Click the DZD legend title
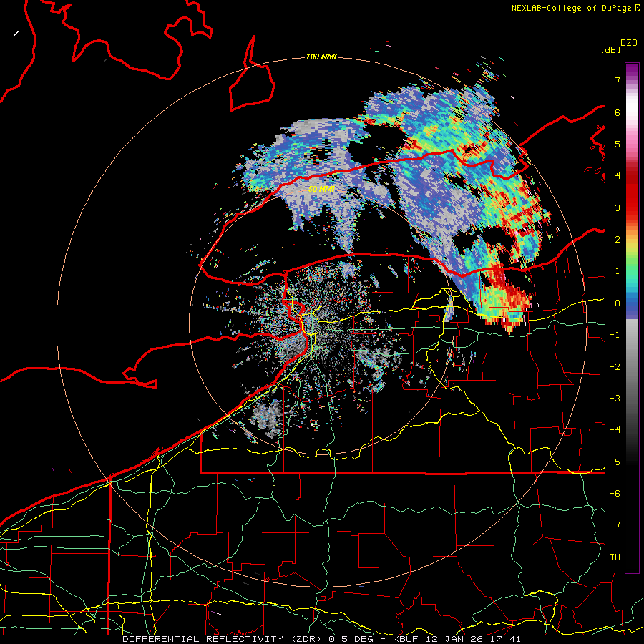The width and height of the screenshot is (644, 644). click(x=629, y=43)
